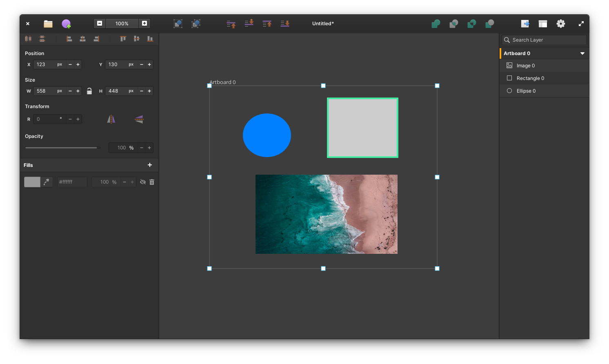Align selected items to the left edge
The width and height of the screenshot is (609, 364).
[x=69, y=39]
